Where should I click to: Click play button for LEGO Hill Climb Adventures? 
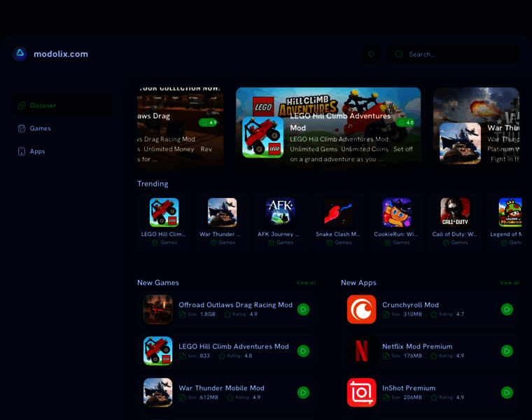303,351
